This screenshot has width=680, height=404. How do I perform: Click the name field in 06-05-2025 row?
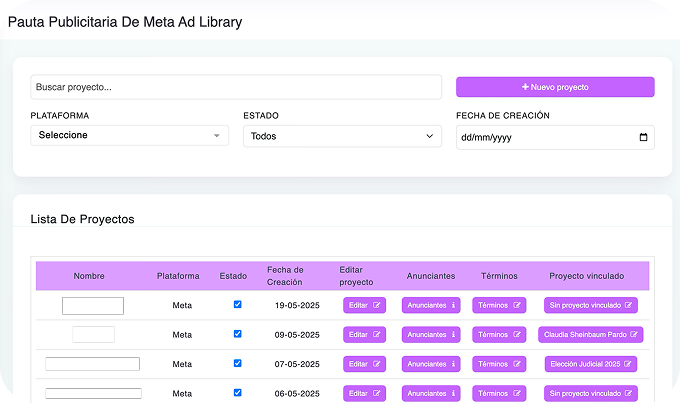click(93, 393)
